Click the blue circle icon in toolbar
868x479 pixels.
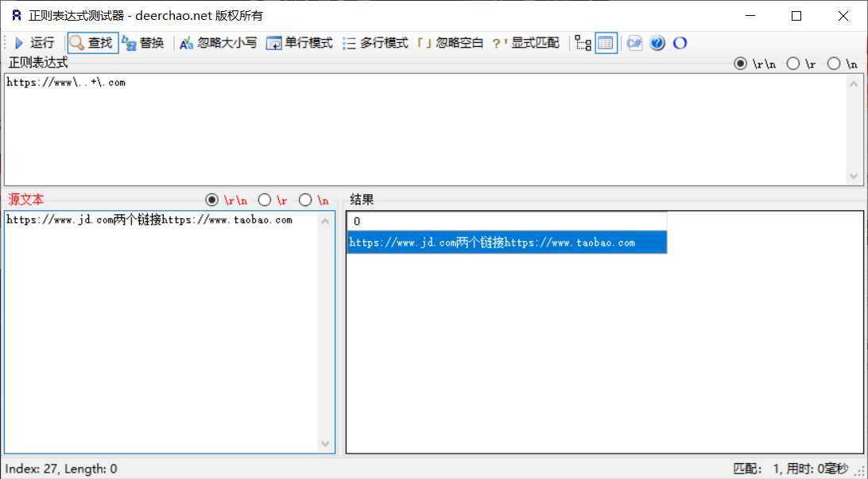click(x=680, y=43)
